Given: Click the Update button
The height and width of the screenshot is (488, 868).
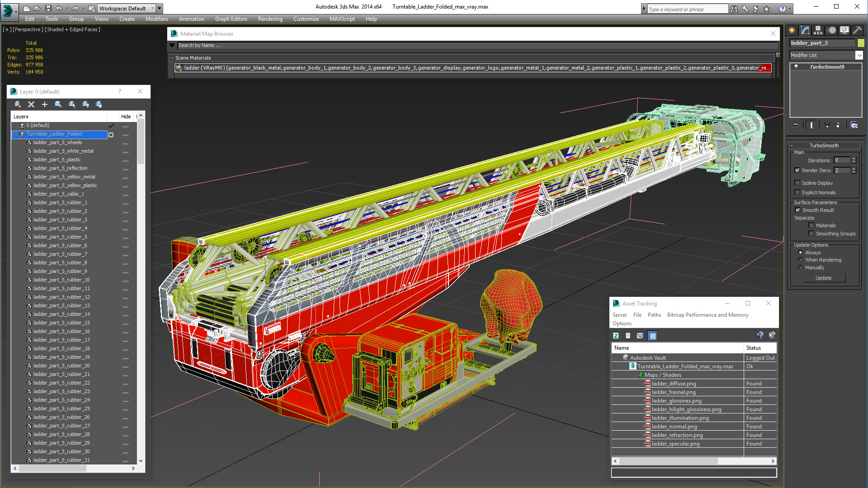Looking at the screenshot, I should click(x=823, y=278).
